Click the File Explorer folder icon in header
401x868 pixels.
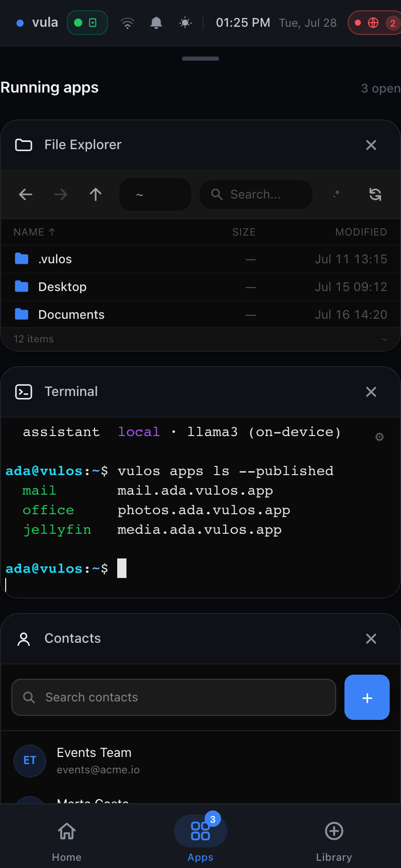(24, 145)
